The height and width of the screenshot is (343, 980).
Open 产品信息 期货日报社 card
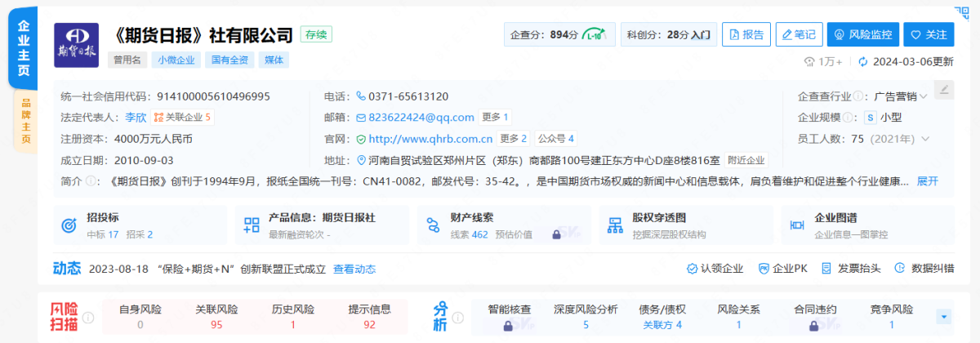(323, 225)
